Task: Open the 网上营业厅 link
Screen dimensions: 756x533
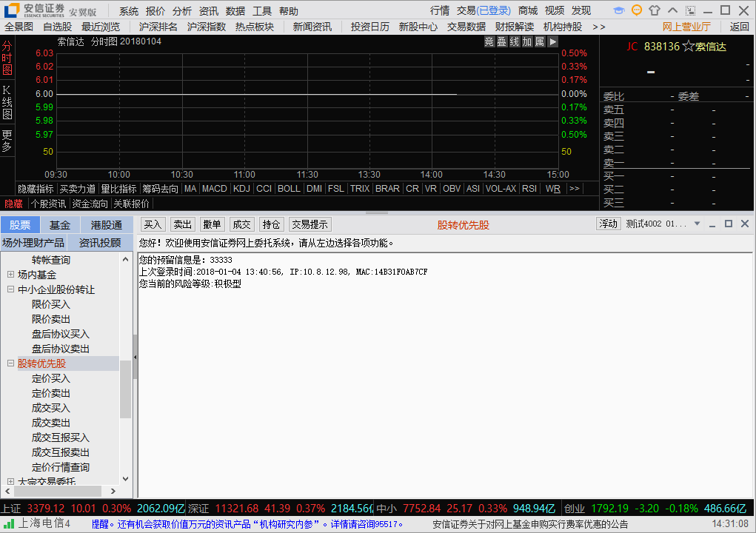Action: click(x=686, y=27)
